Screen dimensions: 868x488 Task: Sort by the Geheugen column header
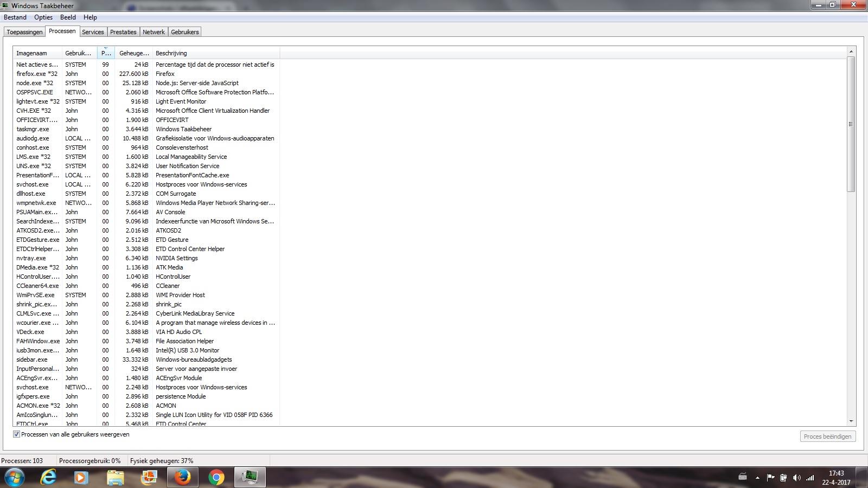133,53
